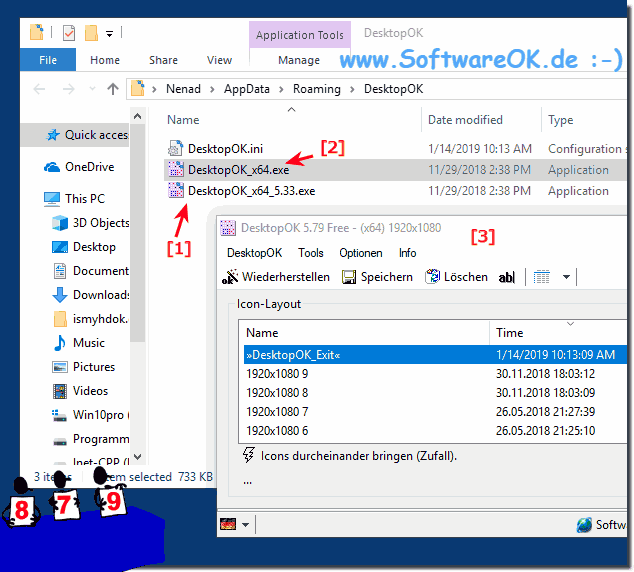Viewport: 634px width, 572px height.
Task: Click the Forward navigation arrow
Action: pos(69,89)
